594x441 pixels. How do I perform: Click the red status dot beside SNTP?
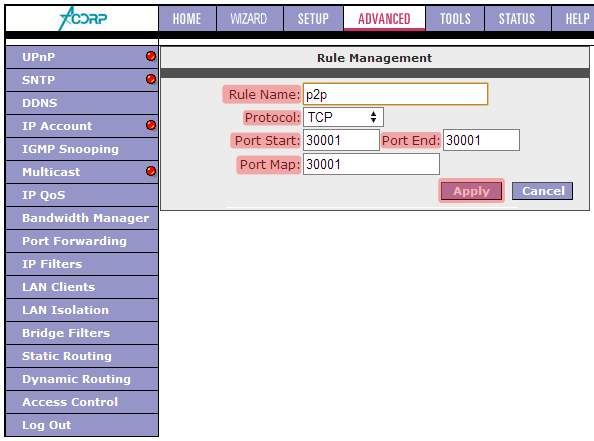pos(151,79)
